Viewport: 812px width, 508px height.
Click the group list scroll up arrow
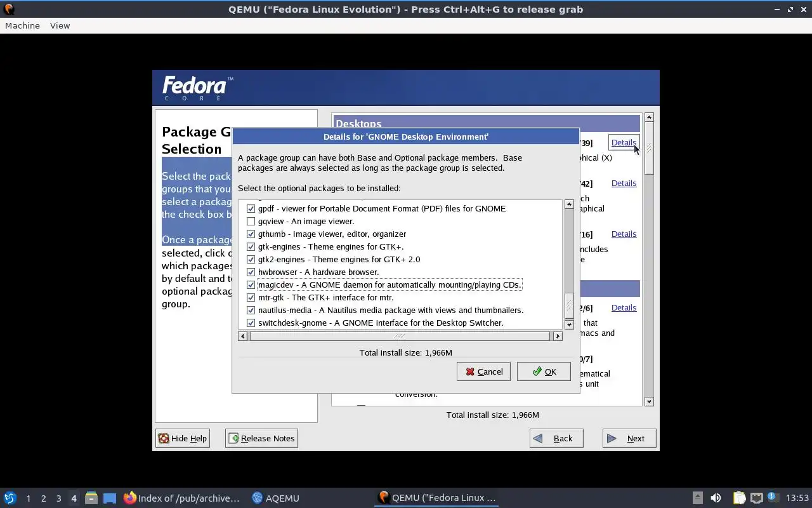649,117
